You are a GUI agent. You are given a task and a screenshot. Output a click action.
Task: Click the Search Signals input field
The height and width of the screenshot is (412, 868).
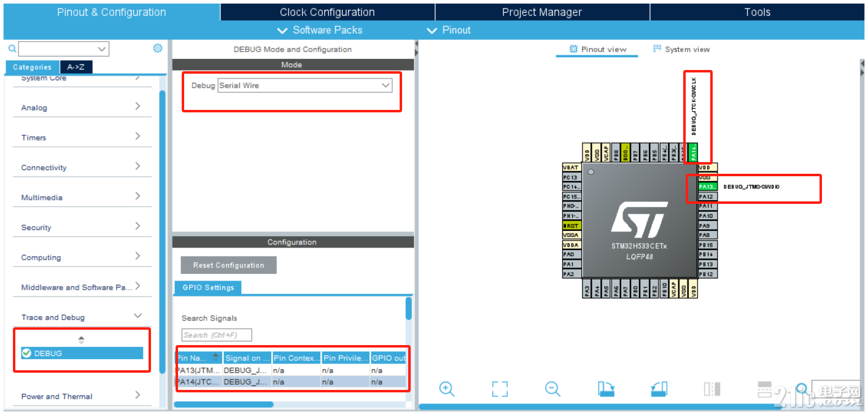pyautogui.click(x=217, y=335)
